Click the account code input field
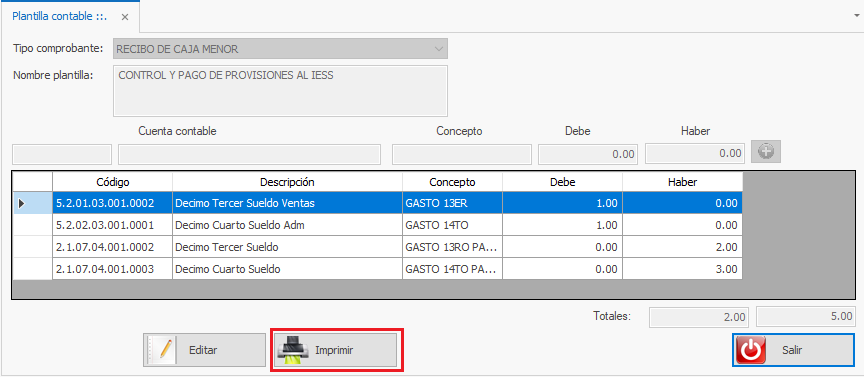Viewport: 864px width, 377px height. (62, 154)
